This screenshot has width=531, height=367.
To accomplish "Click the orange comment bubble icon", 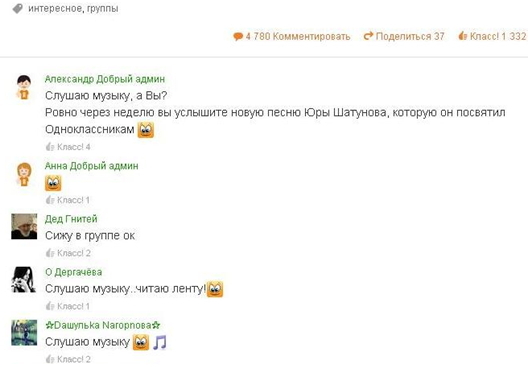I will pos(238,37).
